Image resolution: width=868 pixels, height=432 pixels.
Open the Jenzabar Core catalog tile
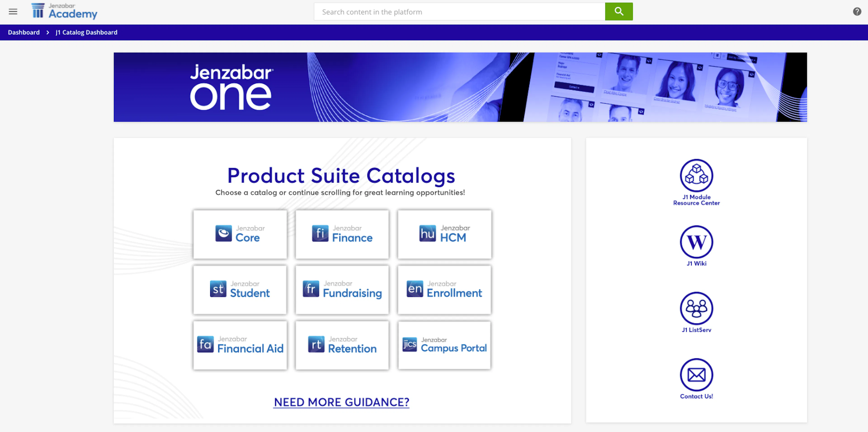click(240, 234)
